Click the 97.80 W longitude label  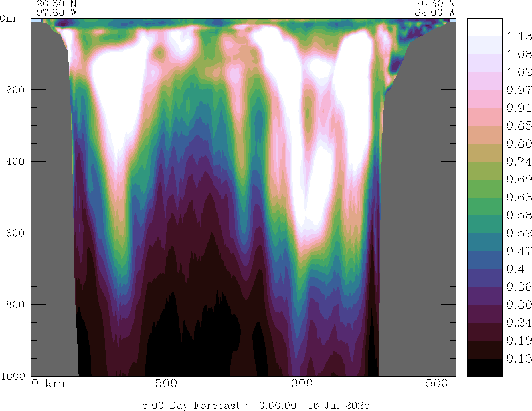[57, 13]
